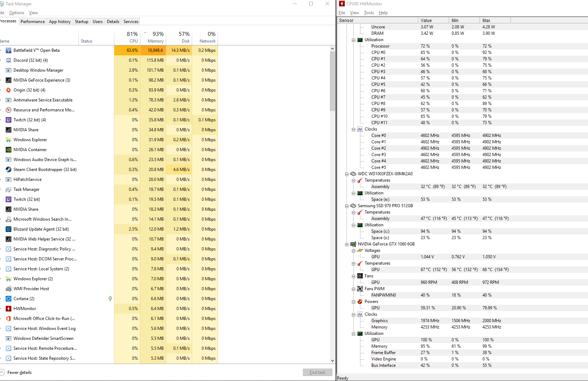Open the Help menu in HWMonitor
Image resolution: width=588 pixels, height=381 pixels.
[x=383, y=13]
